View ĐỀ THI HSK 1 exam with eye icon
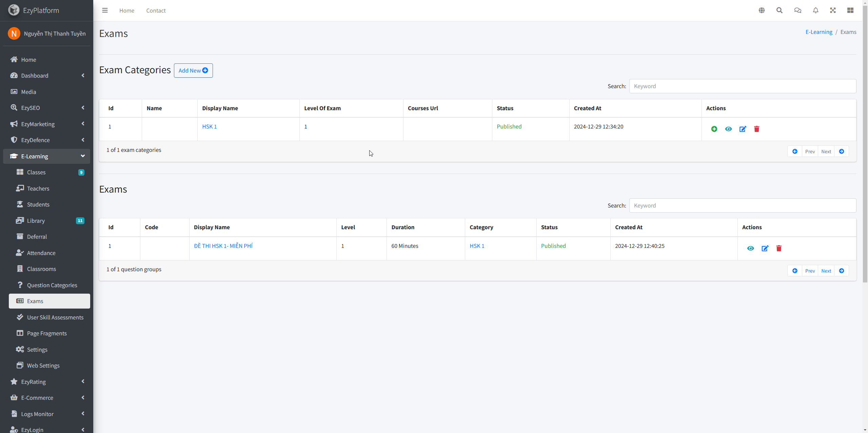This screenshot has width=868, height=433. coord(750,248)
